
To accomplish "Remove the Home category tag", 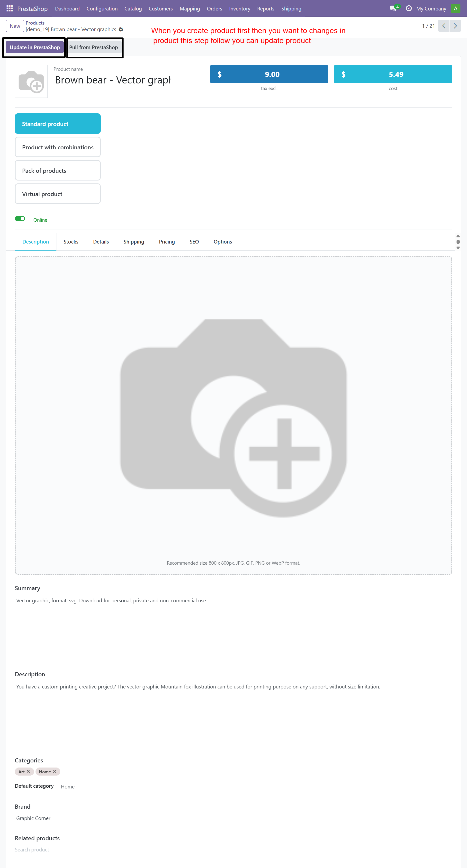I will point(54,771).
